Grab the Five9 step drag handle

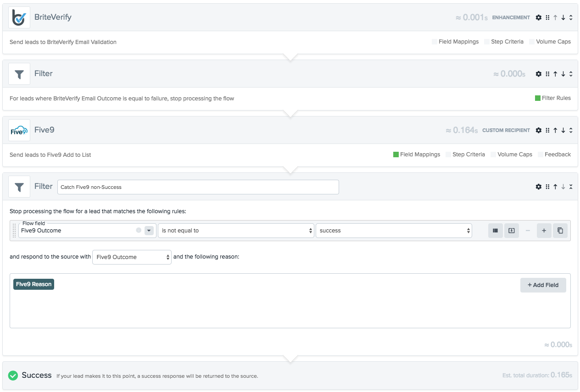click(x=547, y=130)
